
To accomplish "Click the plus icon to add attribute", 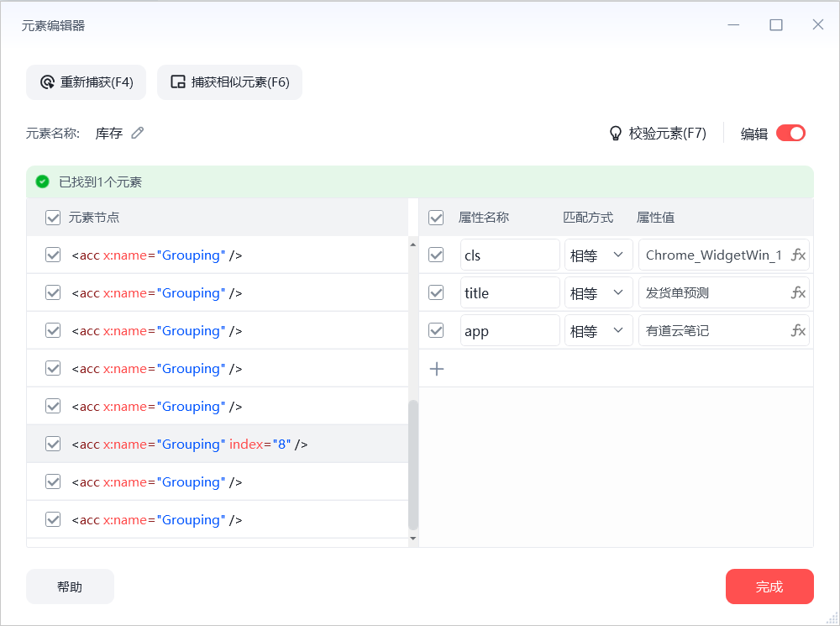I will coord(437,369).
